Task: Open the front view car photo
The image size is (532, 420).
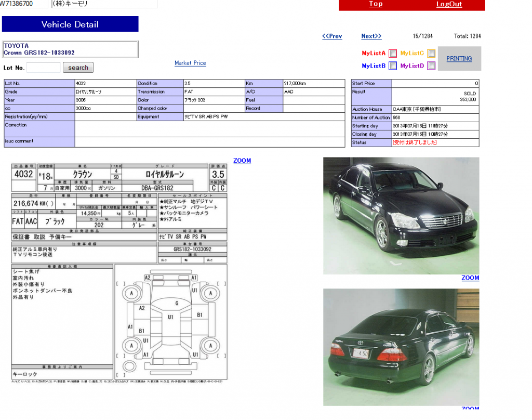Action: 401,216
